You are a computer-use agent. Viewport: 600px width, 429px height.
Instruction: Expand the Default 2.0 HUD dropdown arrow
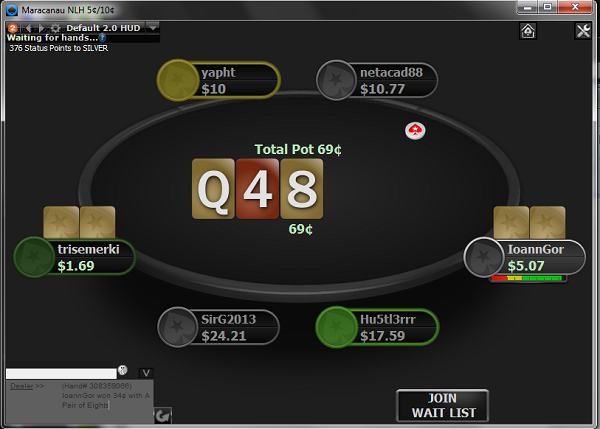(153, 28)
